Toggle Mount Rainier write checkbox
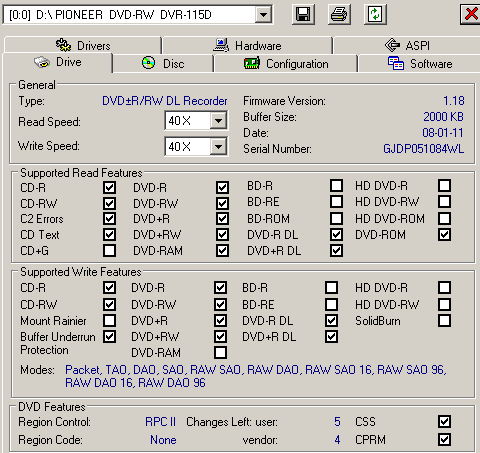The width and height of the screenshot is (480, 453). [x=109, y=321]
